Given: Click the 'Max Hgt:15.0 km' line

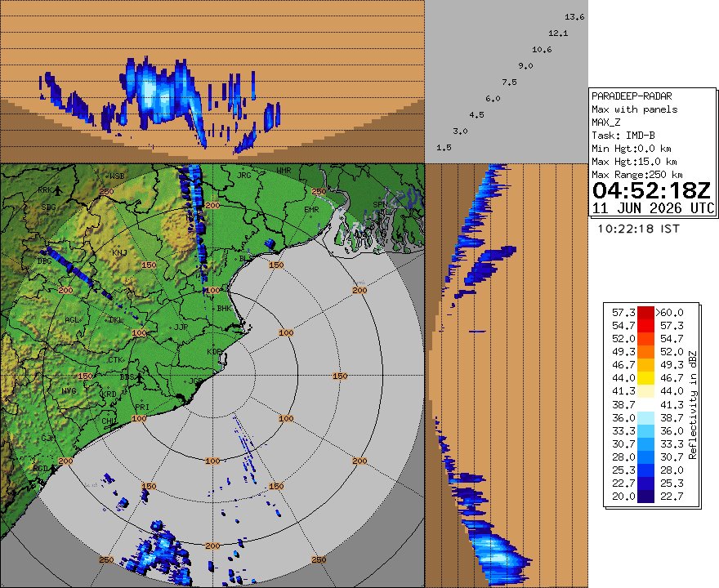Looking at the screenshot, I should click(x=634, y=162).
